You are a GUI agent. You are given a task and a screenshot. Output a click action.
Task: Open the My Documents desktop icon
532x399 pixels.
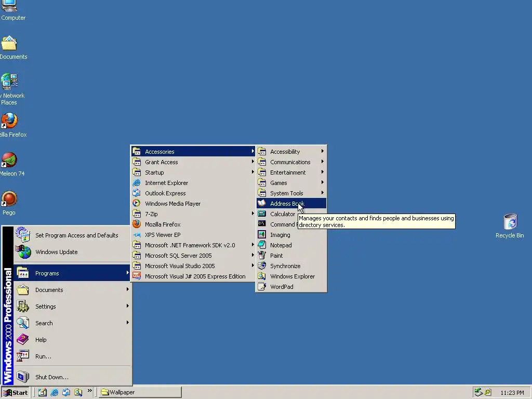pos(10,47)
